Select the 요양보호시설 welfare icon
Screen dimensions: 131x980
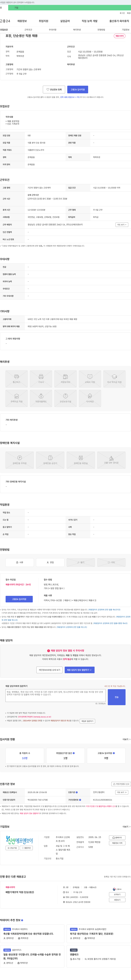(x=65, y=398)
